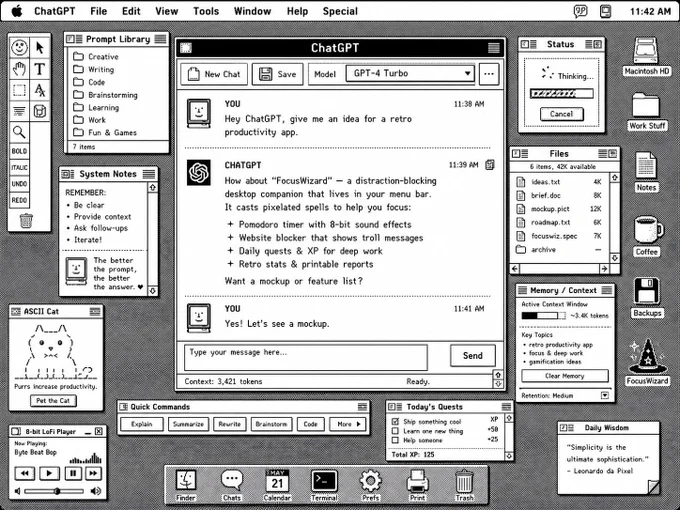
Task: Click the Summarize quick command
Action: [x=188, y=424]
